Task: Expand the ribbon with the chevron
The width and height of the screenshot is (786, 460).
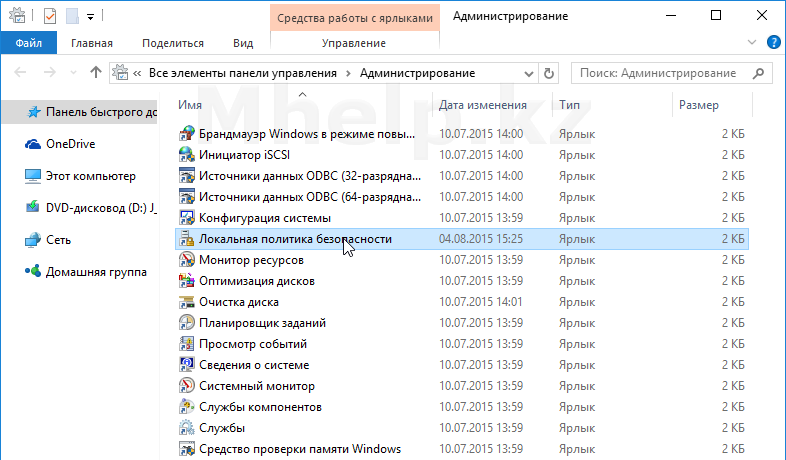Action: [752, 43]
